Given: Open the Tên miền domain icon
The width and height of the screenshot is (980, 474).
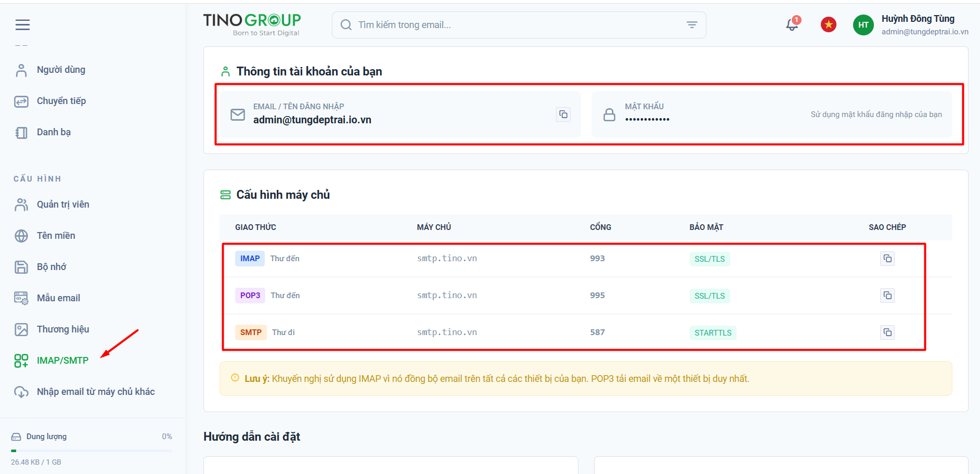Looking at the screenshot, I should click(x=21, y=235).
